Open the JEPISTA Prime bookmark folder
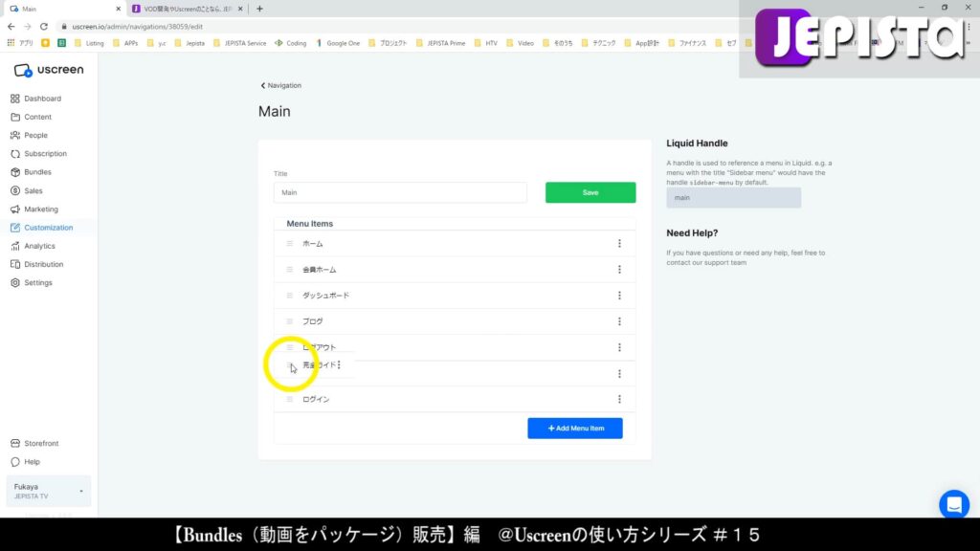The width and height of the screenshot is (980, 551). coord(440,43)
